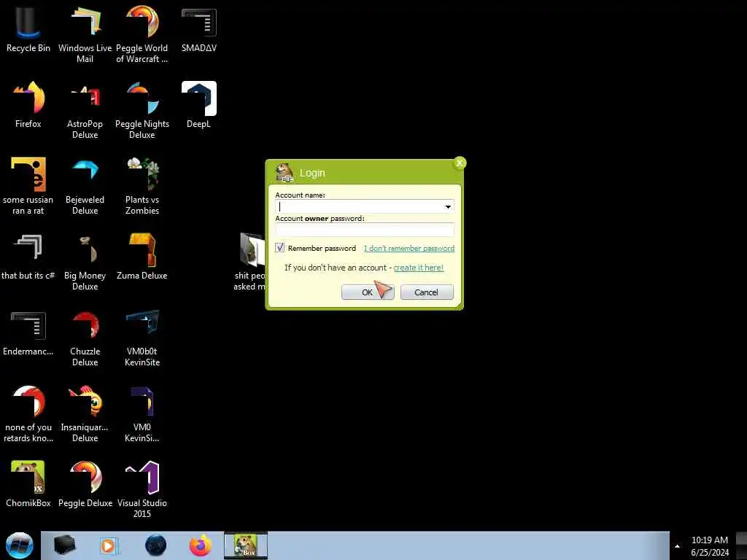The image size is (747, 560).
Task: Open media player taskbar icon
Action: [108, 545]
